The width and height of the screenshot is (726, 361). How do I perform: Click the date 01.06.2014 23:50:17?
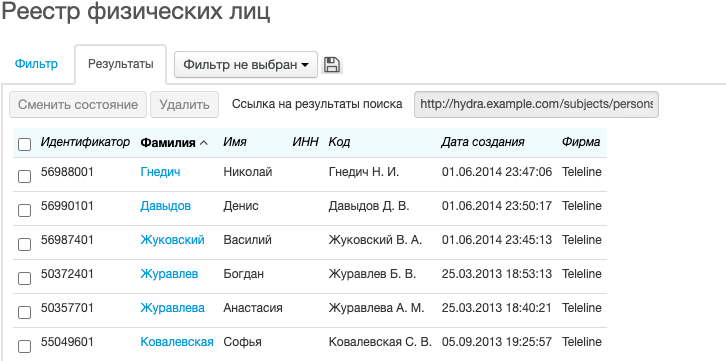(x=497, y=206)
